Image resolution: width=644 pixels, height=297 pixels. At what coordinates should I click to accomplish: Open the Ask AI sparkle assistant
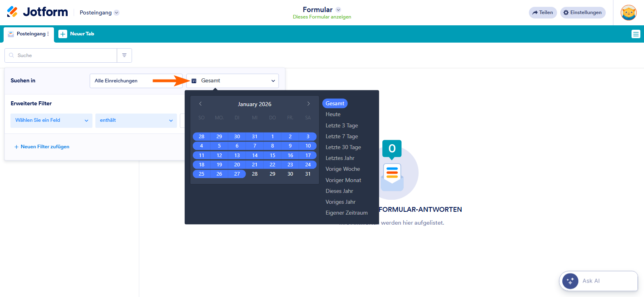click(570, 281)
